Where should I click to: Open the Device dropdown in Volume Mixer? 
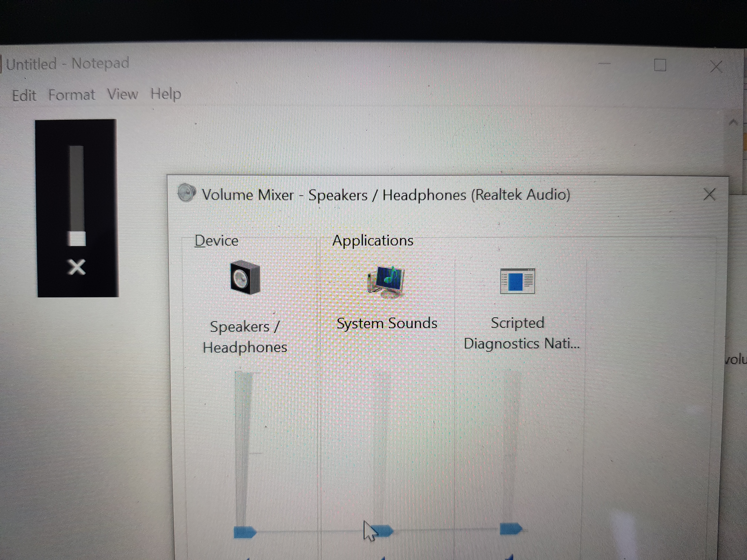point(216,241)
